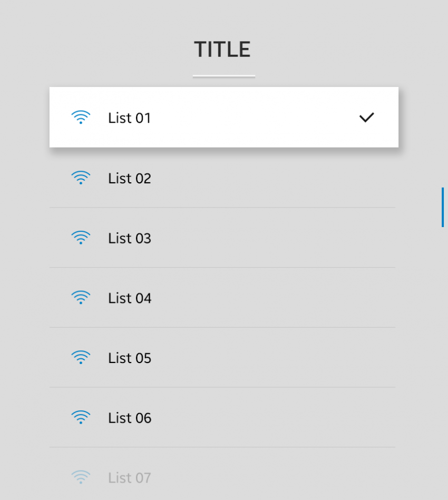
Task: Click the Wi-Fi icon beside List 06
Action: tap(81, 418)
